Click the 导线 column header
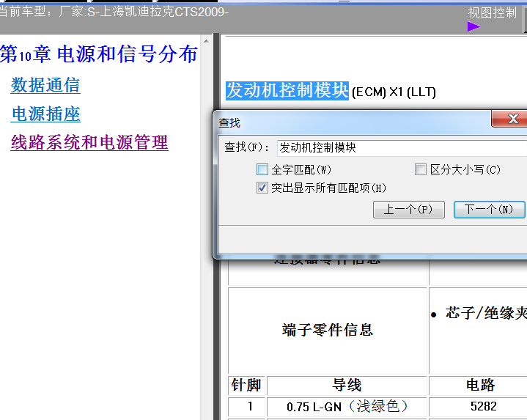 pyautogui.click(x=347, y=386)
